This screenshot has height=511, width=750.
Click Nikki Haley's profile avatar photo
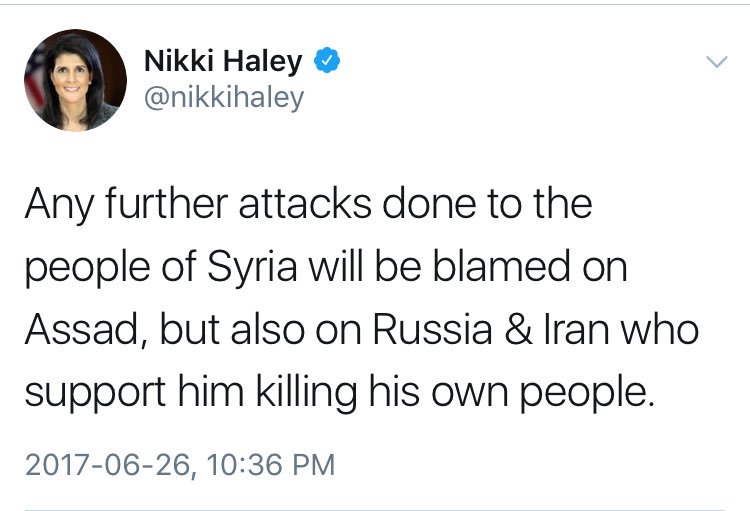[75, 80]
